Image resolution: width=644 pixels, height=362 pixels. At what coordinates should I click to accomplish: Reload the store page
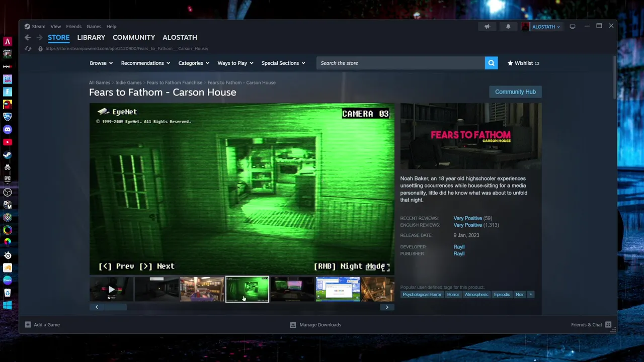point(28,49)
